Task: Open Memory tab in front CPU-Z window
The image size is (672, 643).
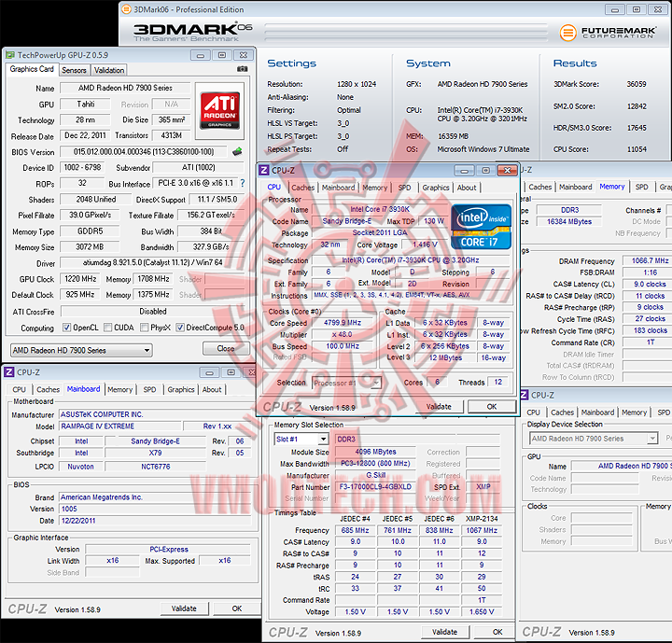Action: coord(374,188)
